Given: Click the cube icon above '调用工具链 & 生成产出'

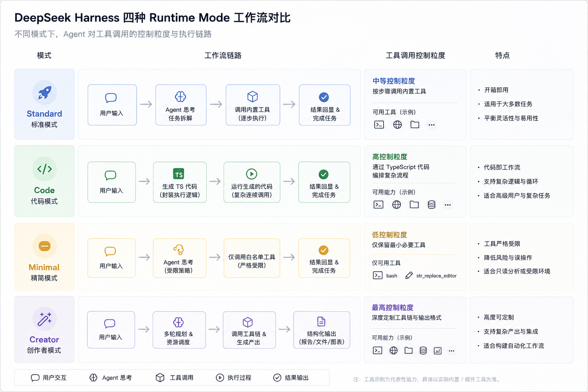Looking at the screenshot, I should (x=248, y=322).
